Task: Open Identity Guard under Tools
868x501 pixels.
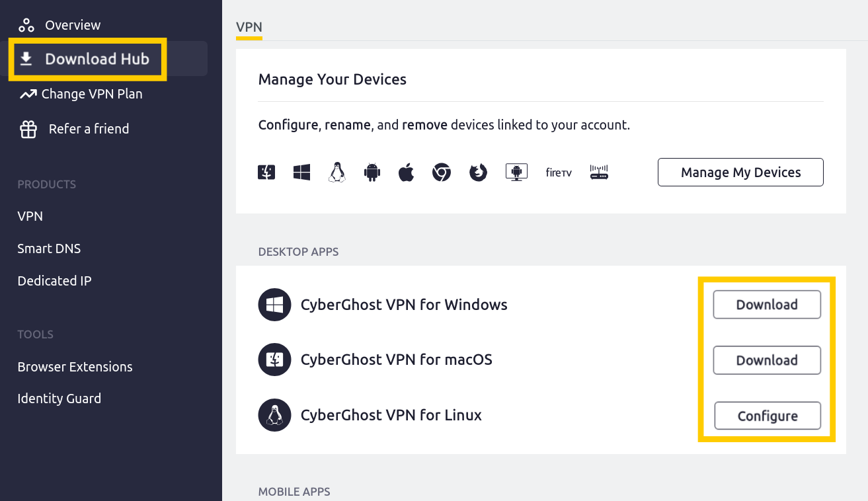Action: 59,399
